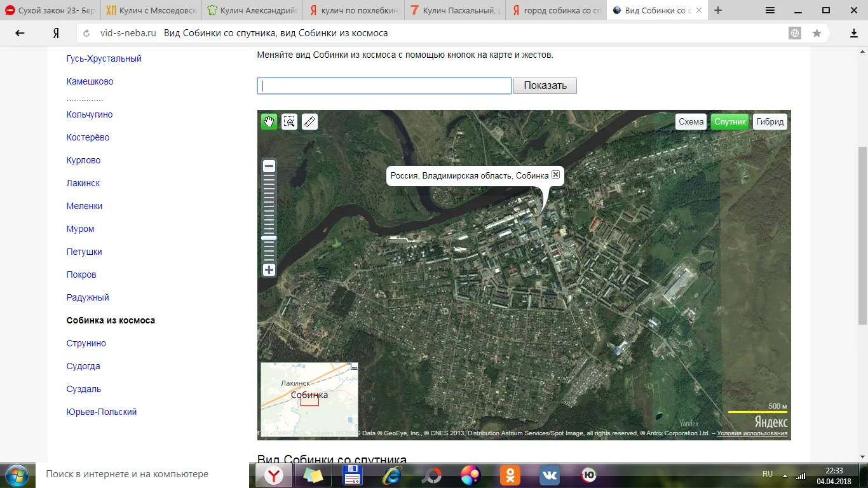Switch map to Схема view

691,122
